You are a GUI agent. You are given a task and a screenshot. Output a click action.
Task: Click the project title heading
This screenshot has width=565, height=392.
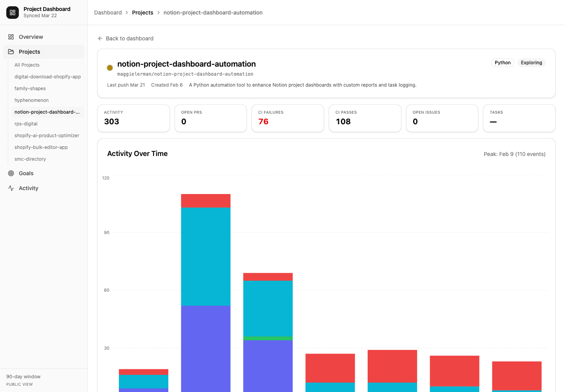click(186, 64)
